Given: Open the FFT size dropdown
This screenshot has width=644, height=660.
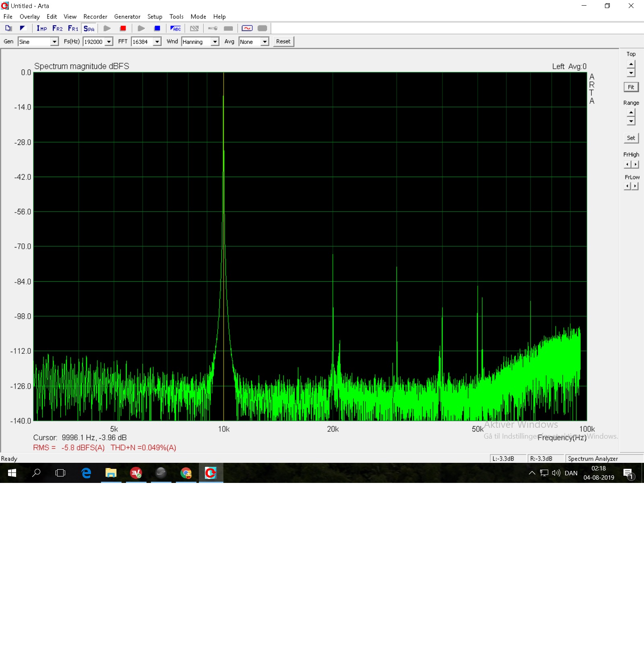Looking at the screenshot, I should pyautogui.click(x=157, y=42).
